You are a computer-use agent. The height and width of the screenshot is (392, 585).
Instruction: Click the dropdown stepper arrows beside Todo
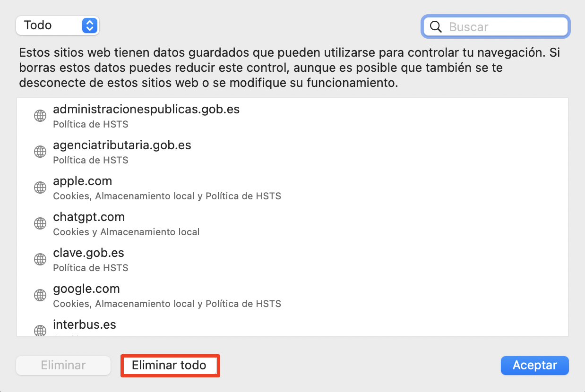(89, 26)
